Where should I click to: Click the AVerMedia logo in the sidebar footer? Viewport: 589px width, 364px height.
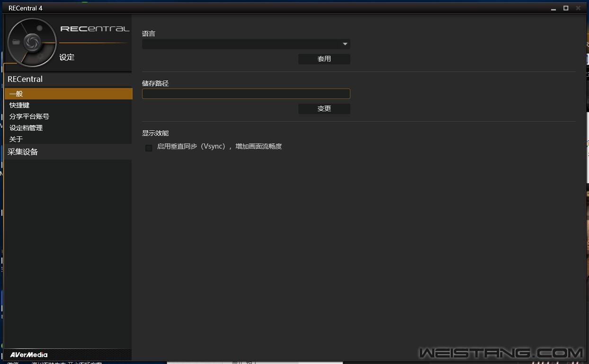[29, 355]
